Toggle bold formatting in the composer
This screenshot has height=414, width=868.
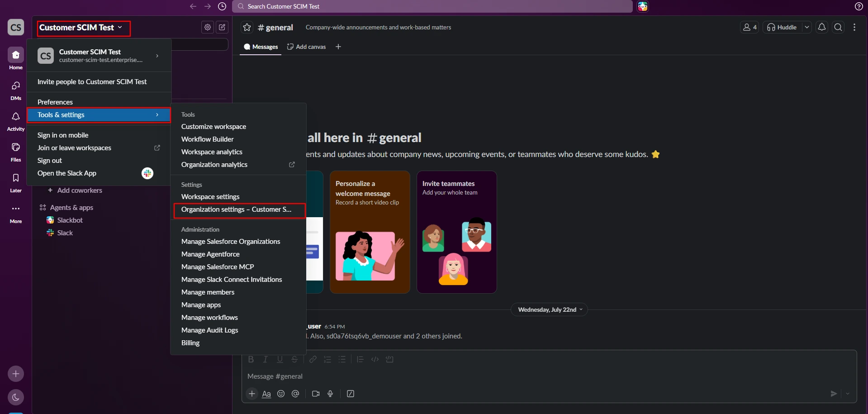[251, 359]
